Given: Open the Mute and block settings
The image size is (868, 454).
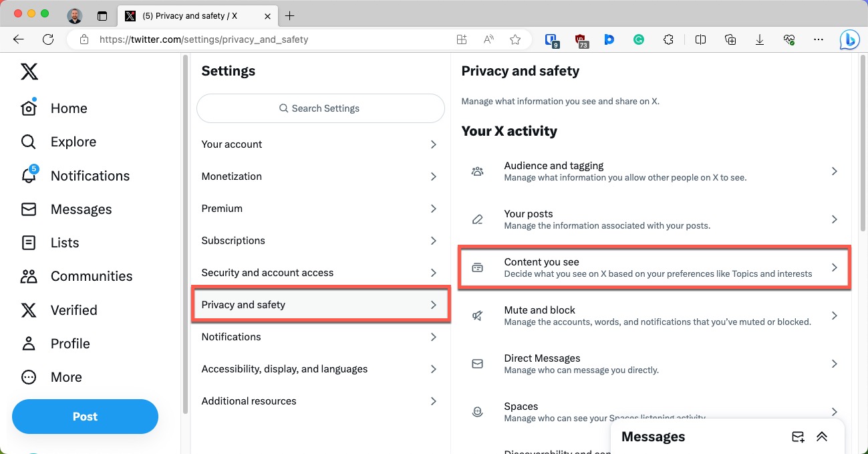Looking at the screenshot, I should [x=654, y=315].
